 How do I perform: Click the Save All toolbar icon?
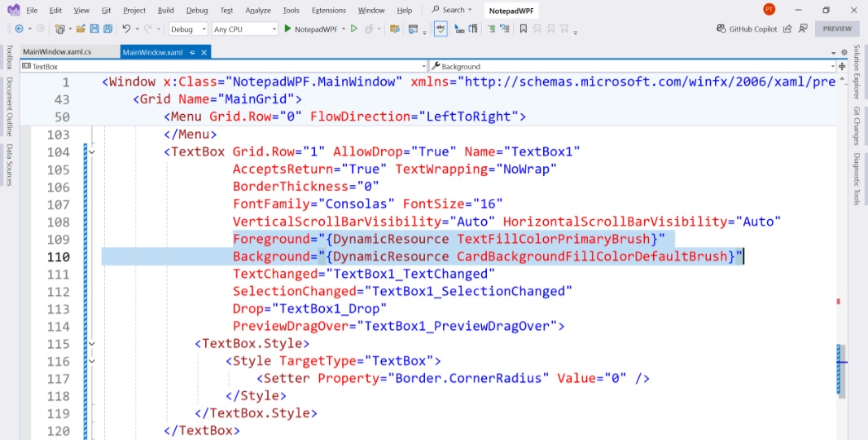pyautogui.click(x=107, y=29)
